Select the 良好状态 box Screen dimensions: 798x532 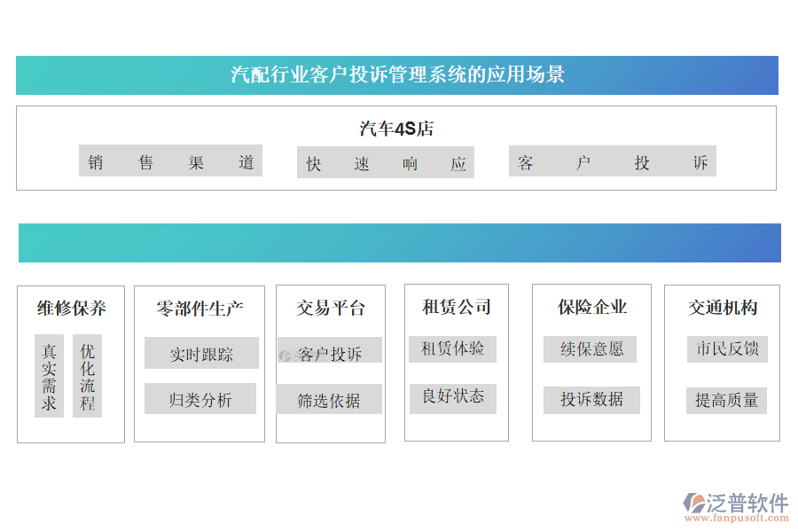[x=452, y=396]
